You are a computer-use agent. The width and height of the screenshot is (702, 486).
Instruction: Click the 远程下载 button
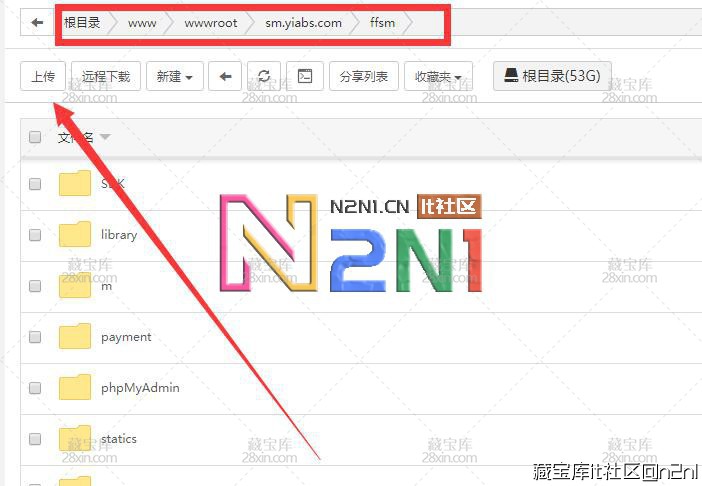(106, 76)
